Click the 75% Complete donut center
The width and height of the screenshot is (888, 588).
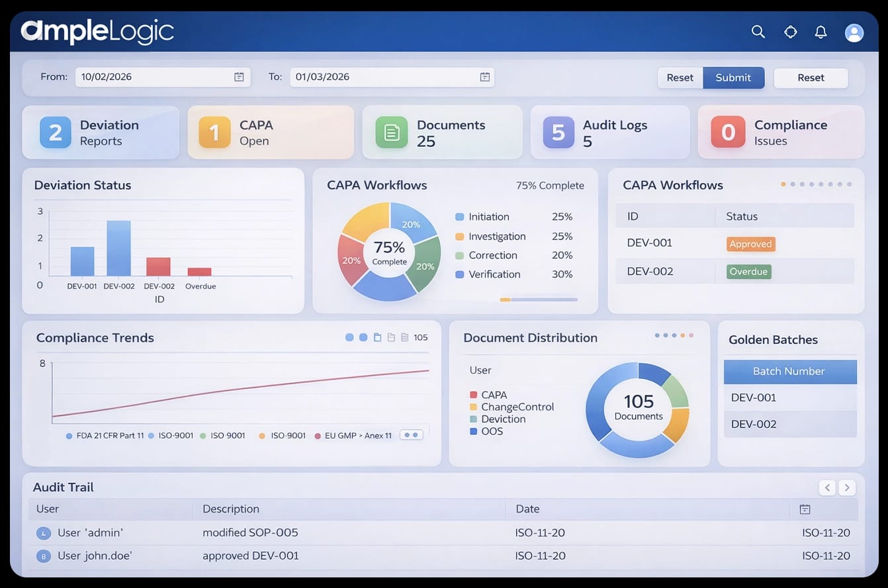(x=389, y=252)
